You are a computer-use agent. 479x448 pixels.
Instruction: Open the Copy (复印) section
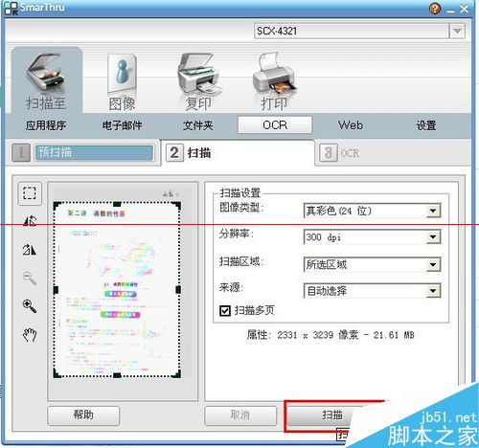point(198,82)
